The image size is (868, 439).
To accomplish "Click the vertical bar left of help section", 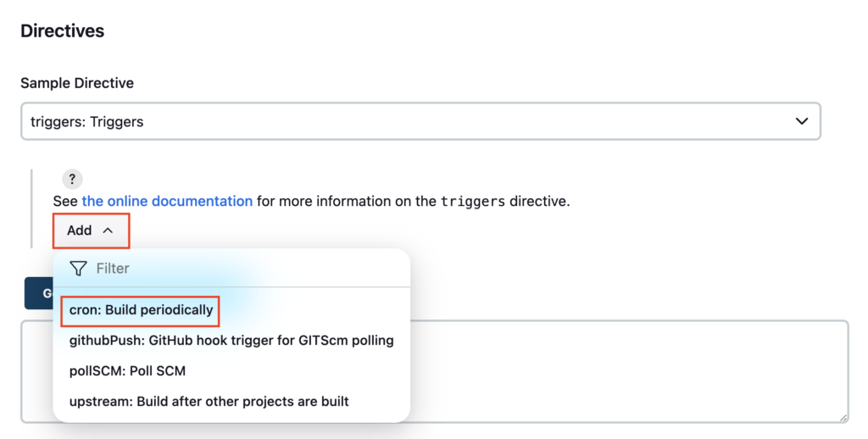I will click(x=31, y=208).
